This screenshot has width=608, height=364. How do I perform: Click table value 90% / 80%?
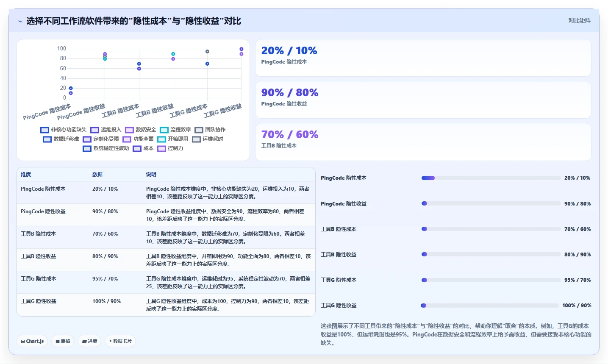(105, 211)
